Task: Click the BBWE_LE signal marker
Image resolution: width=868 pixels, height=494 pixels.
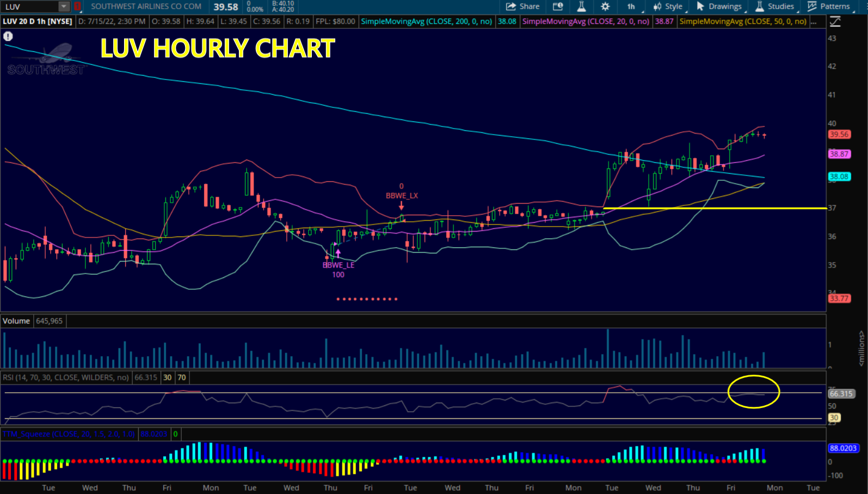Action: pos(338,265)
